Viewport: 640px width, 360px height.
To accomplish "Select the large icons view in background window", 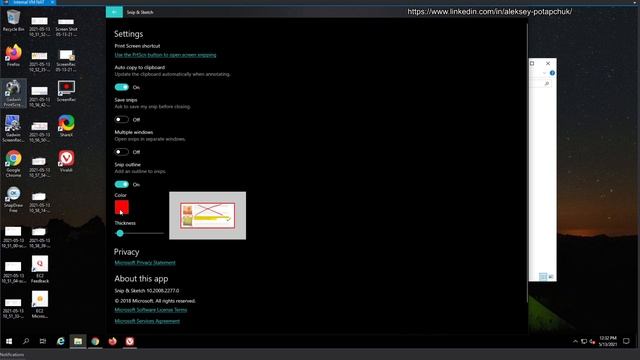I will 551,277.
